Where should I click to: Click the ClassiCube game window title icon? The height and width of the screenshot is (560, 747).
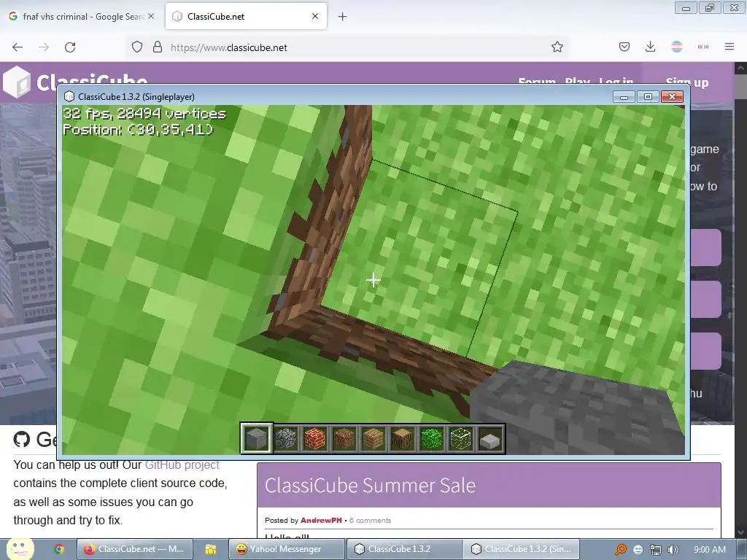pos(69,97)
